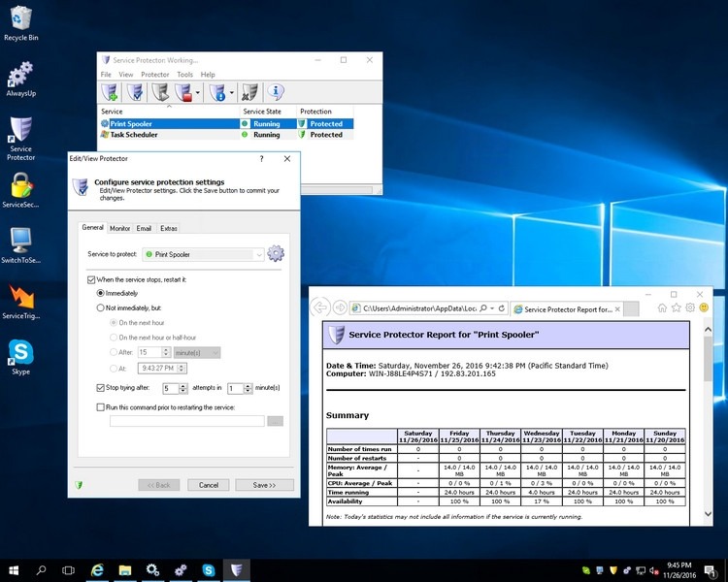This screenshot has height=582, width=728.
Task: Click the Save >> button
Action: [263, 485]
